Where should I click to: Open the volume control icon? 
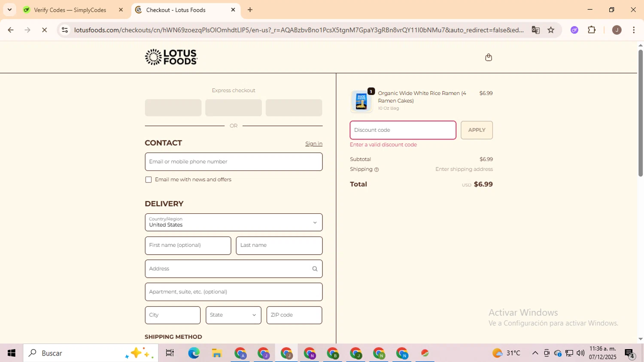[x=580, y=353]
